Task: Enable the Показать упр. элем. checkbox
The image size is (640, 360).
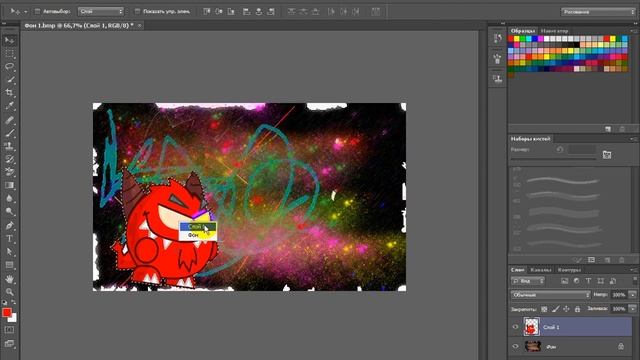Action: click(x=137, y=11)
